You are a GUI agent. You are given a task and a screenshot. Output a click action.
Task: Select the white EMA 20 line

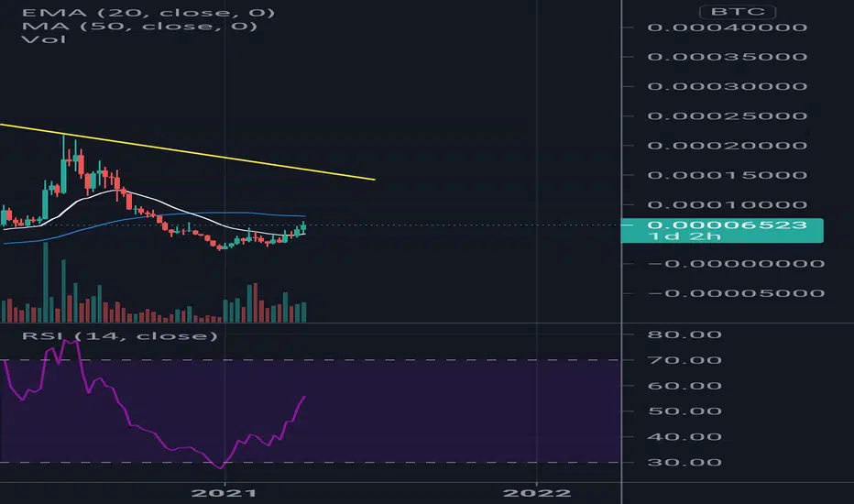(x=155, y=200)
